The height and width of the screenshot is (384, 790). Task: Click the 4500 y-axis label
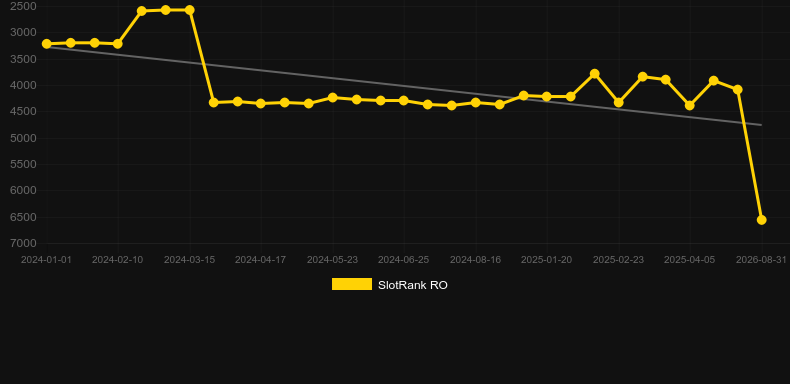[x=23, y=111]
